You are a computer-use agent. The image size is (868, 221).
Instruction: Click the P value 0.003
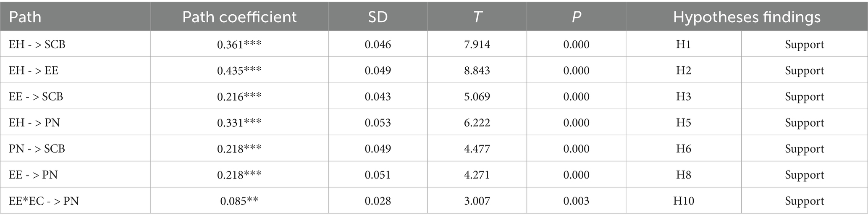pyautogui.click(x=576, y=201)
